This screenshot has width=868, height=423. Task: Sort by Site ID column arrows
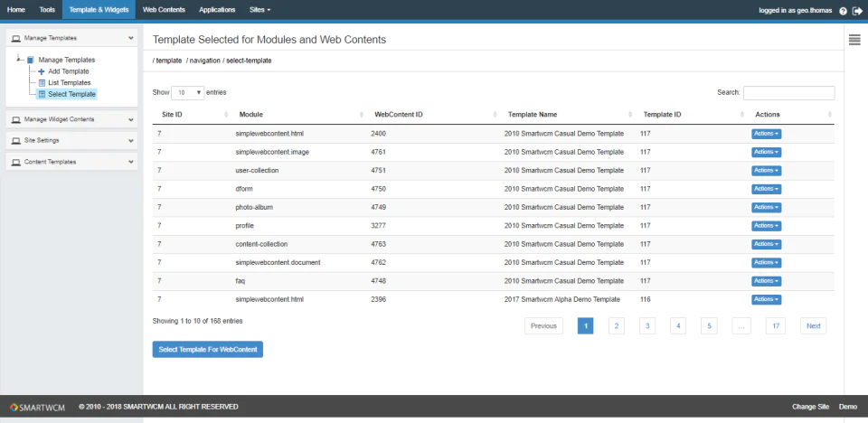point(226,115)
